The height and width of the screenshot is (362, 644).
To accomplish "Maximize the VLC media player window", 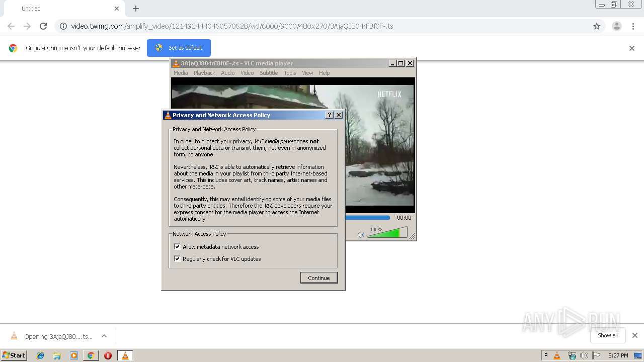I will point(401,63).
